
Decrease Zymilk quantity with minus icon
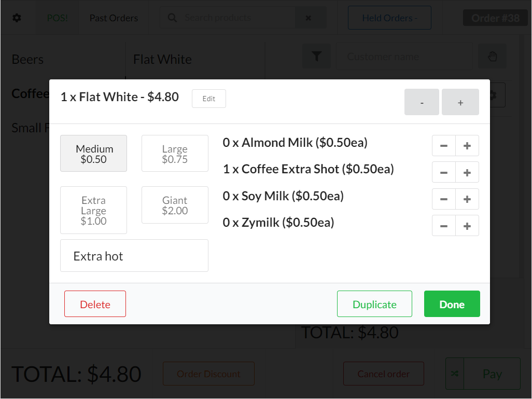click(x=444, y=226)
